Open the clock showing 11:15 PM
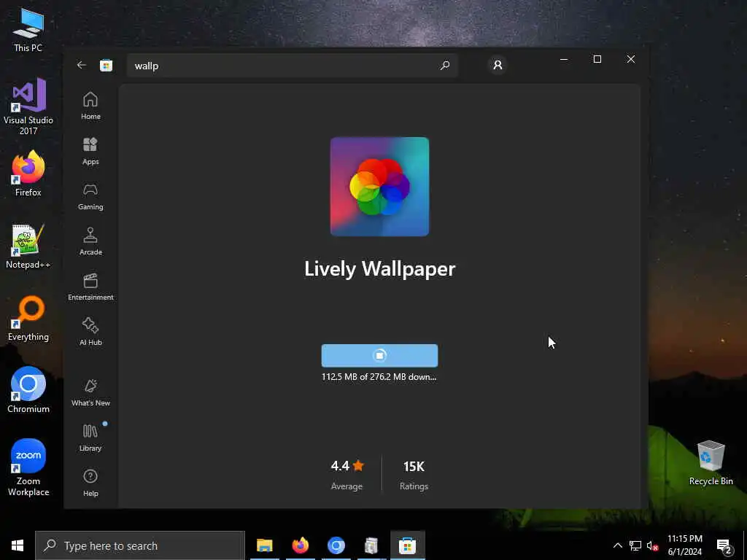 click(x=684, y=545)
